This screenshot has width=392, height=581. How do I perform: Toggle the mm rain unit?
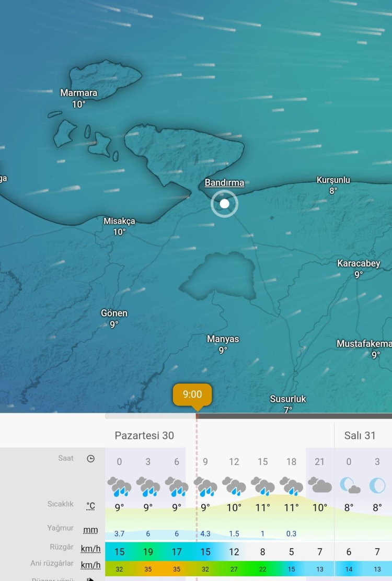pos(91,530)
